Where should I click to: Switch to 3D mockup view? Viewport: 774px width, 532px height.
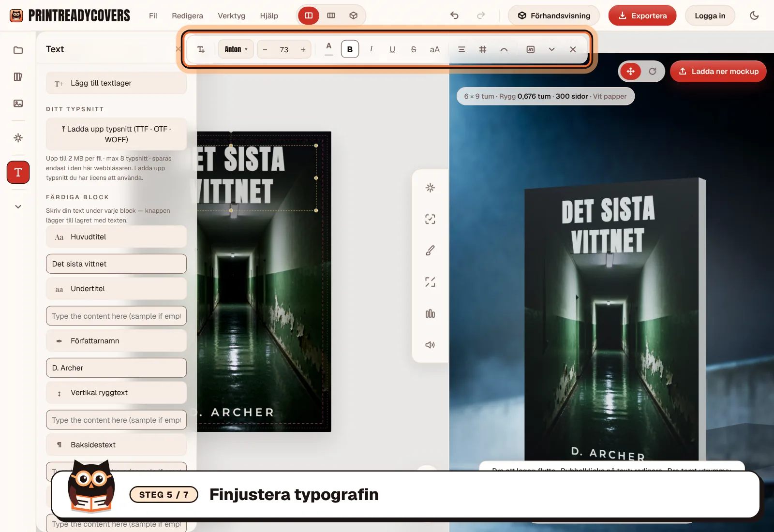point(353,15)
